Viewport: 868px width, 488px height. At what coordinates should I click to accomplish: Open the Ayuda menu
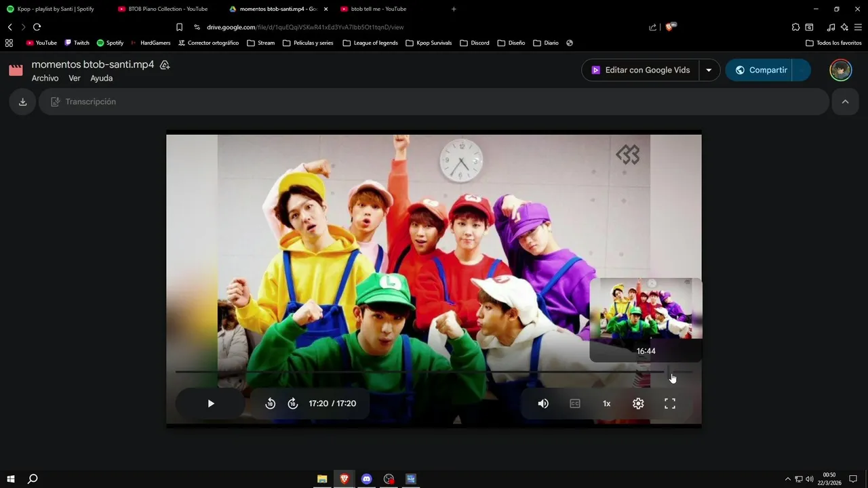coord(102,78)
